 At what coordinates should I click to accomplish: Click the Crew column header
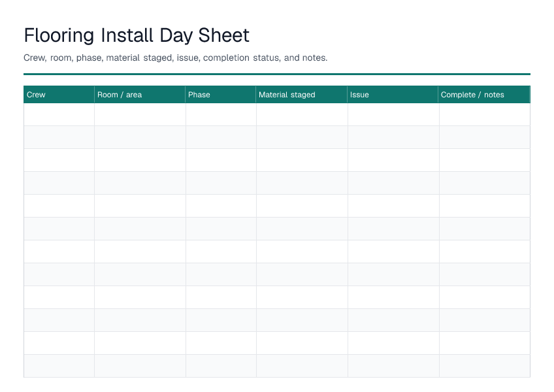coord(59,94)
